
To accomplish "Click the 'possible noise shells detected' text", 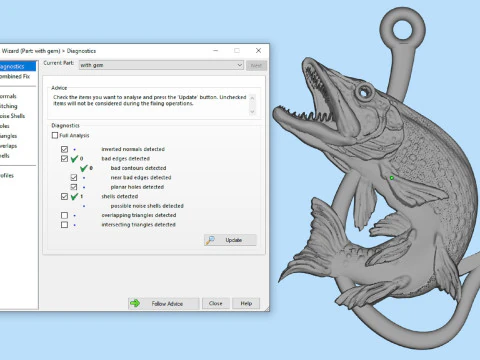I will pos(147,206).
